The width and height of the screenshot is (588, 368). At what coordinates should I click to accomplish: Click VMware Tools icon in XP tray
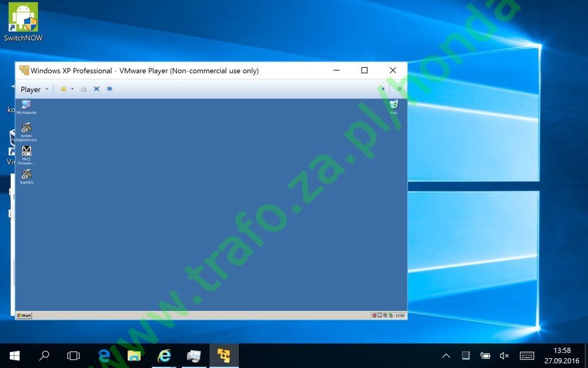pos(380,316)
